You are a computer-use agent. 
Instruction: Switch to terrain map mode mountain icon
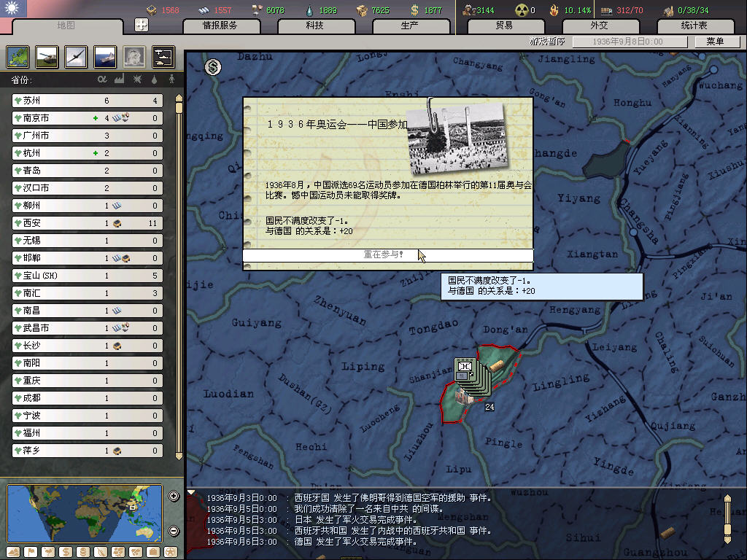tap(13, 552)
